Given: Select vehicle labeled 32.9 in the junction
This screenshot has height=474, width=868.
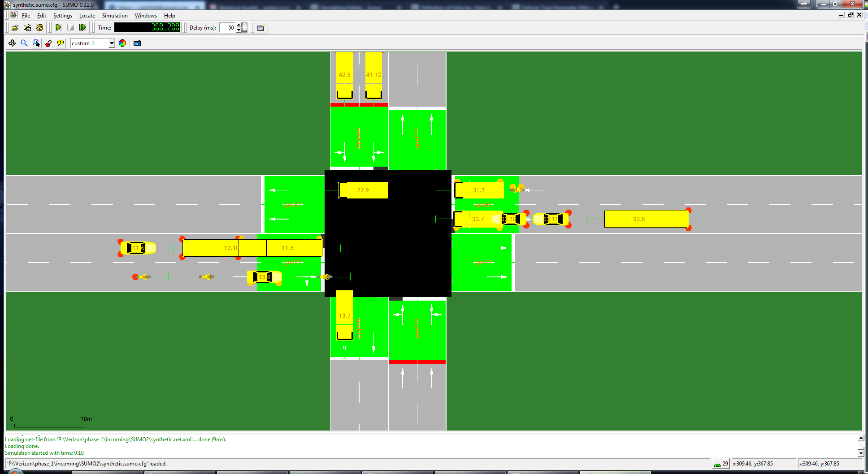Looking at the screenshot, I should click(x=363, y=190).
